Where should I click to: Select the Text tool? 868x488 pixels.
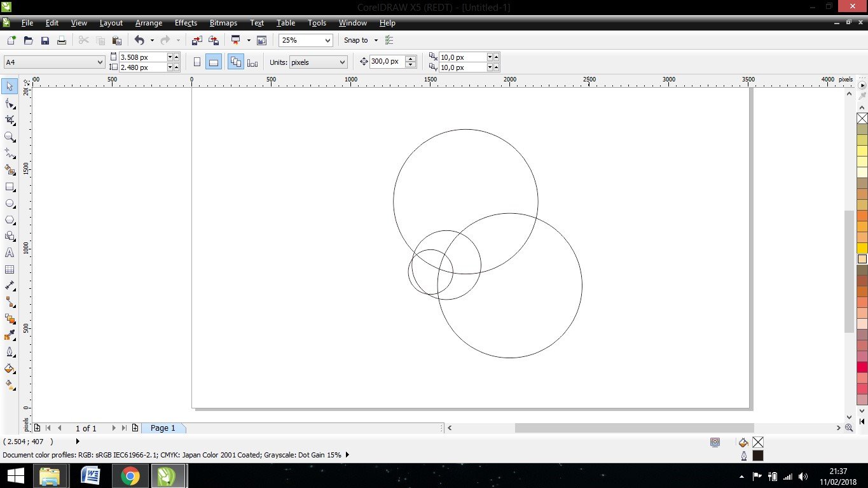[x=10, y=253]
